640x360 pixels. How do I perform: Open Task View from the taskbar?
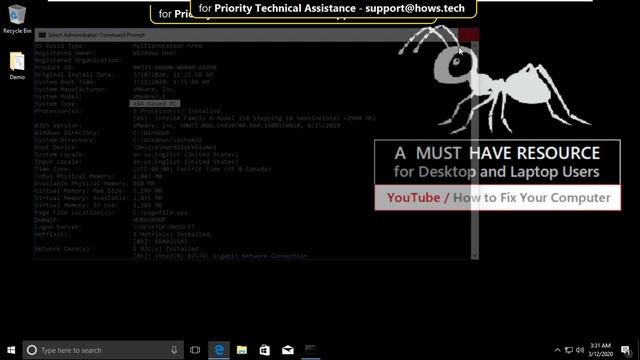(195, 350)
